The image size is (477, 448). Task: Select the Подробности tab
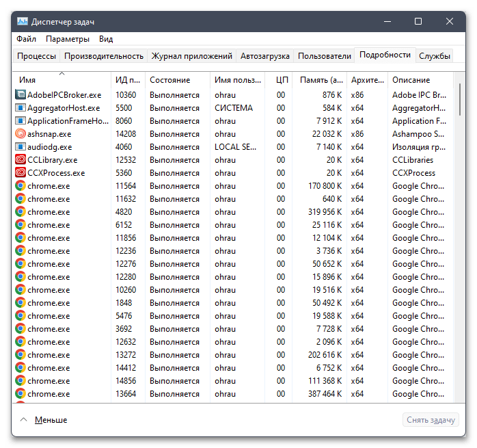pos(385,55)
